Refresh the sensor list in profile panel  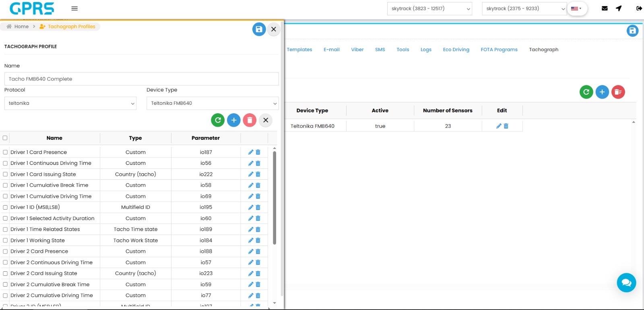(218, 120)
